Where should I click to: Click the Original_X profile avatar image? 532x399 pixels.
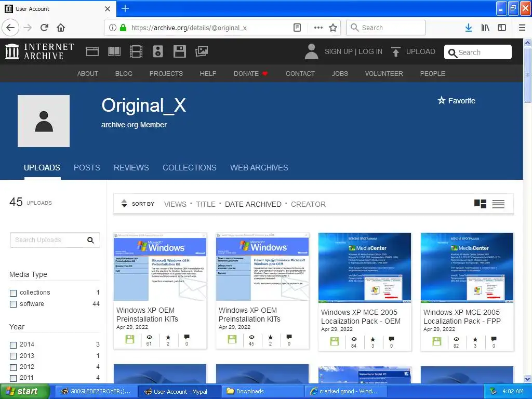(44, 121)
